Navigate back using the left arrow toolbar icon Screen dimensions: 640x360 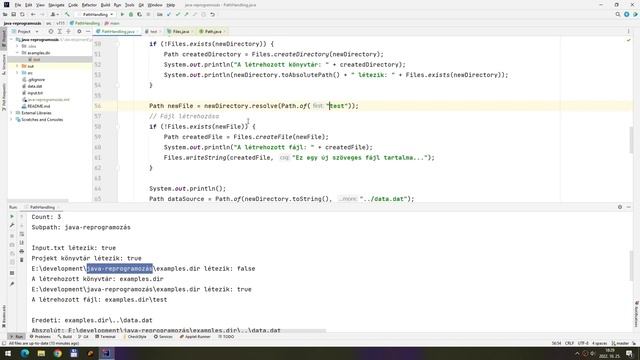point(33,14)
